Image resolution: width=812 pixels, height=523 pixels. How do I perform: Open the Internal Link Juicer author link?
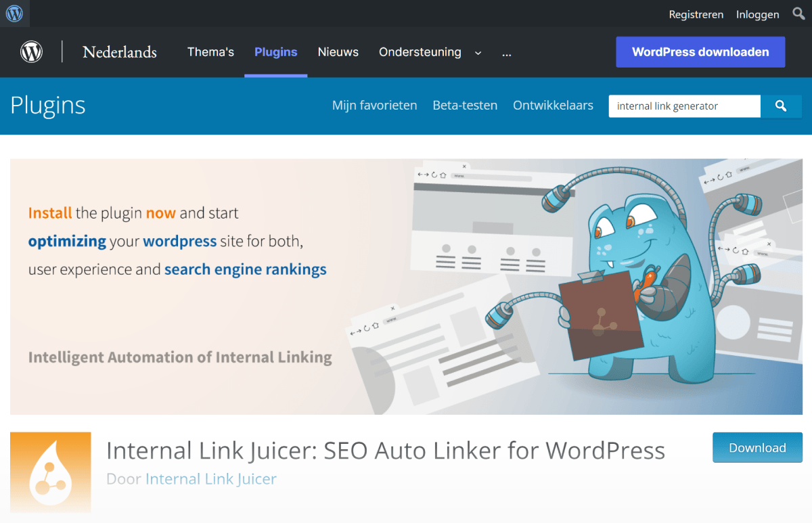click(x=211, y=479)
